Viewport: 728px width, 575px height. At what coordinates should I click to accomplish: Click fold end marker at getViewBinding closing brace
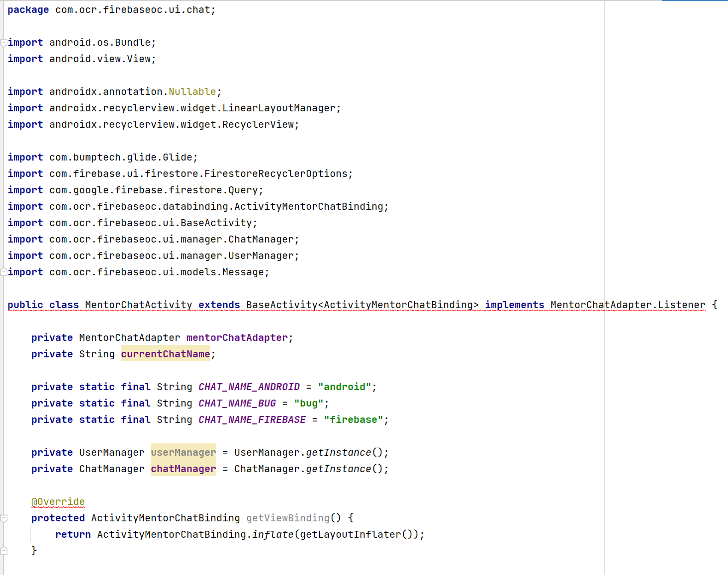(3, 550)
